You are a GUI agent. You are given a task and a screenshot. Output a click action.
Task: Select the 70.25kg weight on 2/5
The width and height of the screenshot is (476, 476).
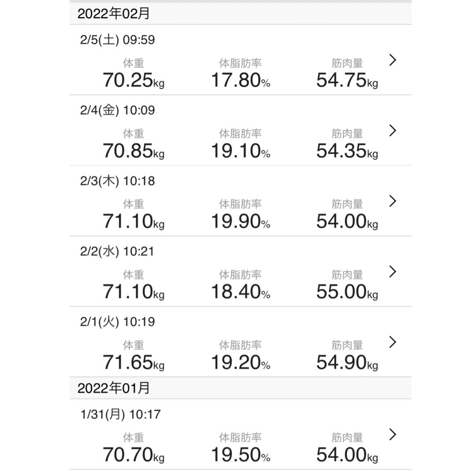[133, 80]
